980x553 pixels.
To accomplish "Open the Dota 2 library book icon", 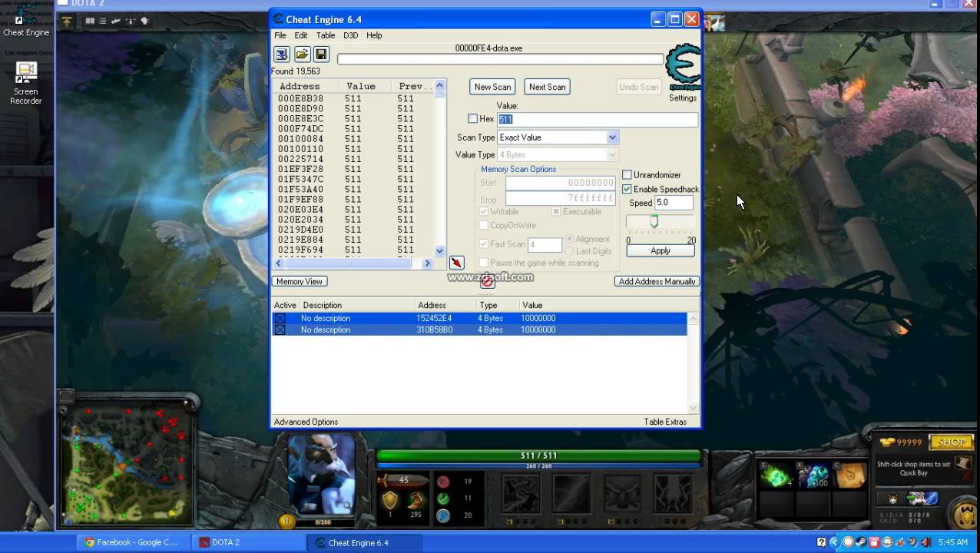I will point(90,22).
